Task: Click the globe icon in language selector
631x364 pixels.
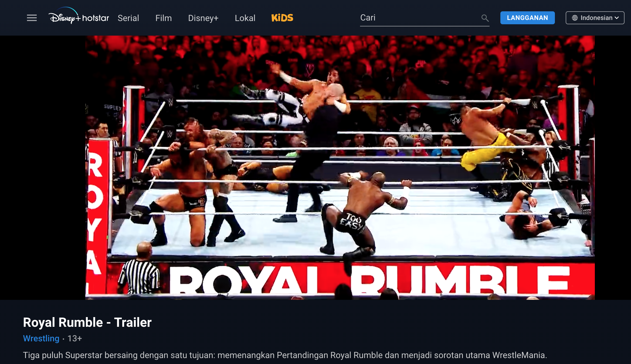Action: coord(575,18)
